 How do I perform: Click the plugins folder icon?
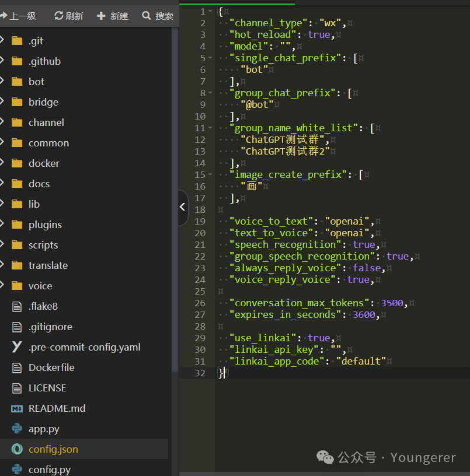(17, 225)
